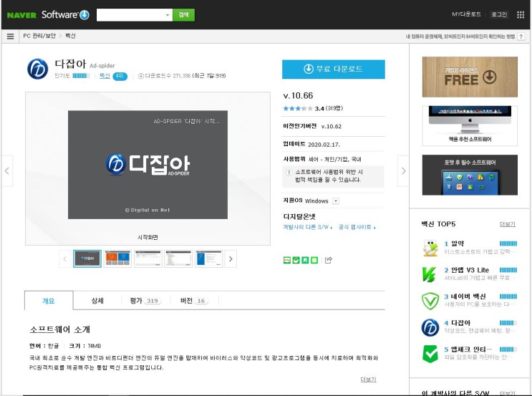
Task: Click the 기업용 라이선스 FREE banner
Action: [x=470, y=77]
